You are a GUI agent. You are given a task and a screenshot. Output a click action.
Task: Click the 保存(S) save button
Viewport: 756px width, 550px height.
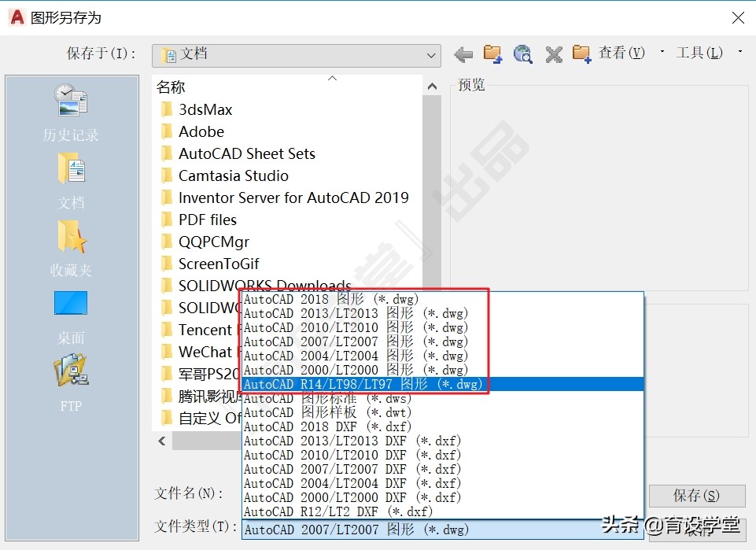(x=696, y=496)
